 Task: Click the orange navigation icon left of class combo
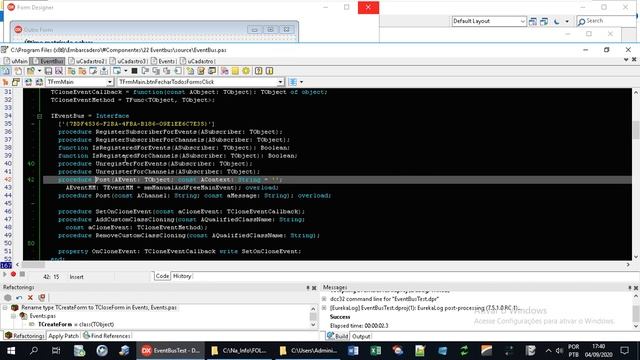coord(5,82)
